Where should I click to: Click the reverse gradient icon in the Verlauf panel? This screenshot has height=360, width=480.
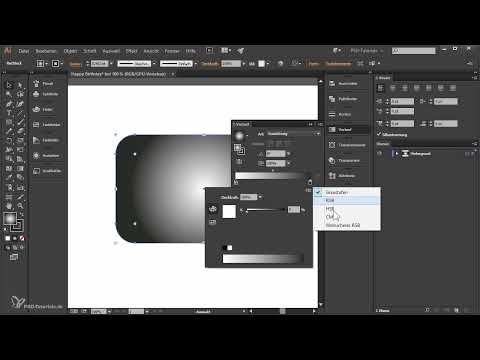pos(239,162)
